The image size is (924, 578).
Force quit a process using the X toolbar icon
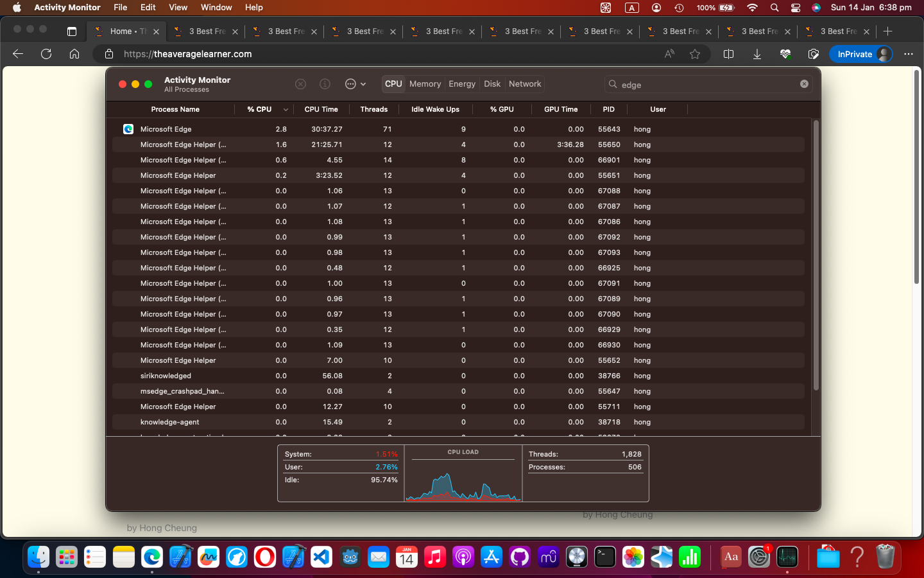[300, 83]
